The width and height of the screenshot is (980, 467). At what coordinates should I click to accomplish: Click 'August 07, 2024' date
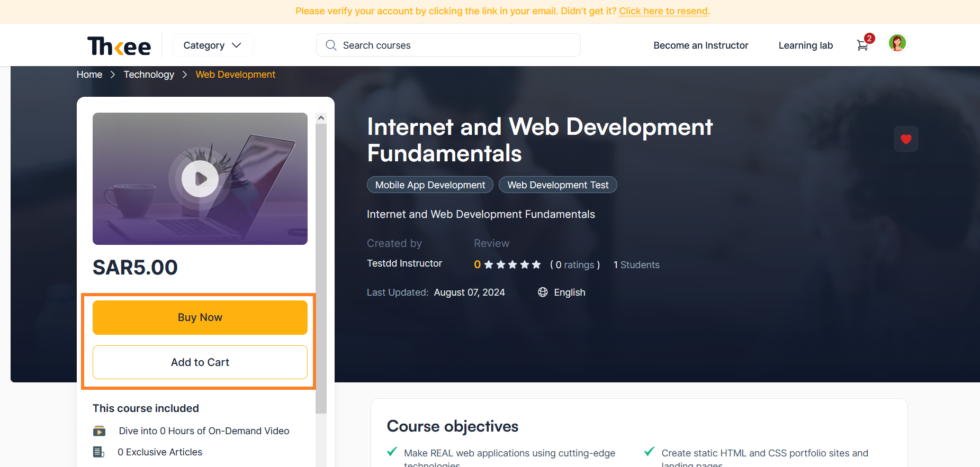(x=469, y=292)
